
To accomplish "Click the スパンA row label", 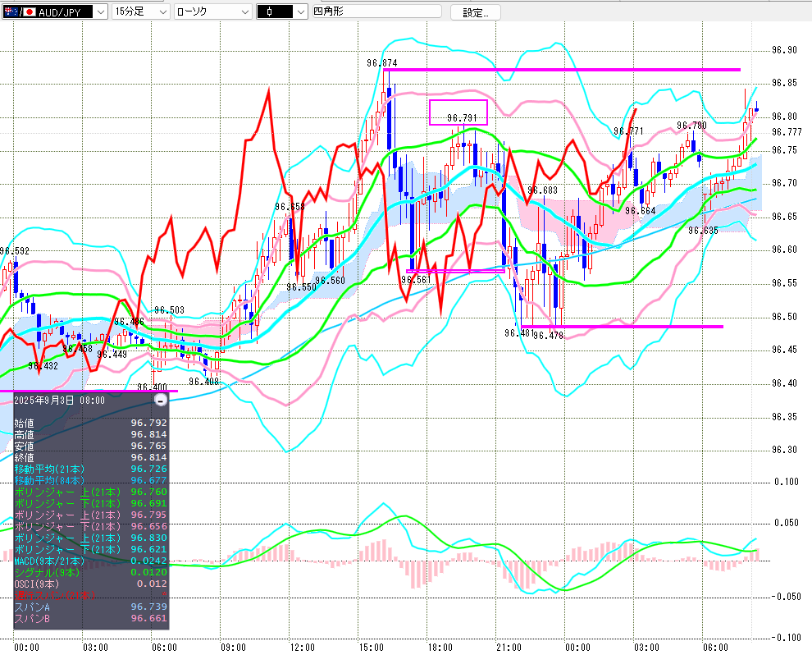I will [33, 607].
